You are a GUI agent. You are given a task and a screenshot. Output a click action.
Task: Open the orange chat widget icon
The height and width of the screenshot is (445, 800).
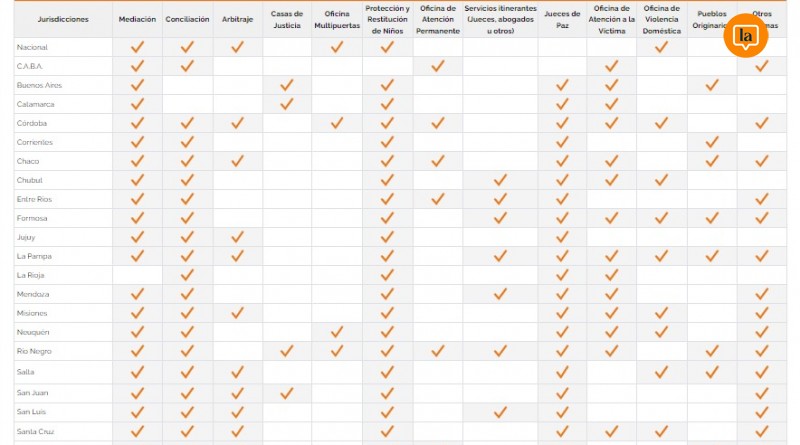tap(745, 37)
